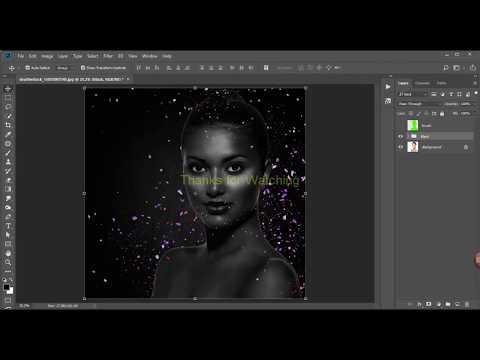Switch to the Paths tab
Image resolution: width=480 pixels, height=360 pixels.
click(x=442, y=83)
